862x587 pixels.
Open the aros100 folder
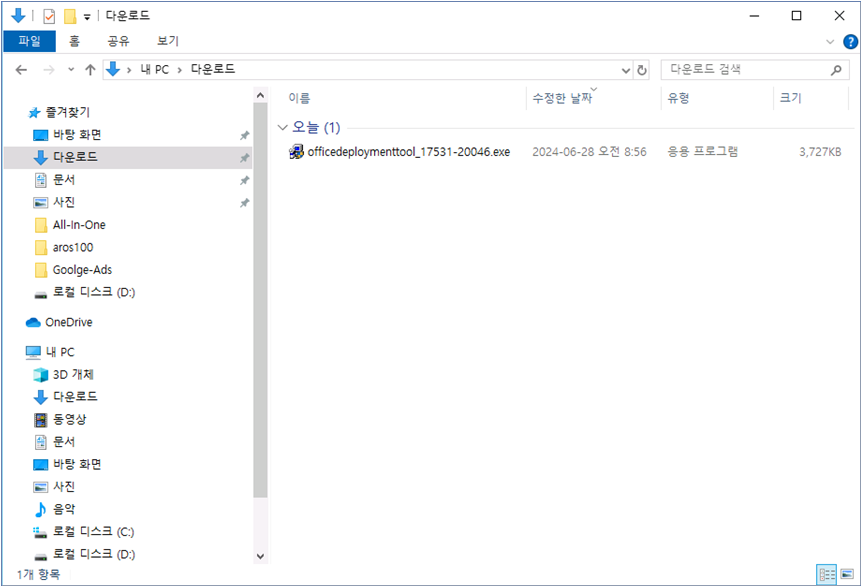point(73,247)
